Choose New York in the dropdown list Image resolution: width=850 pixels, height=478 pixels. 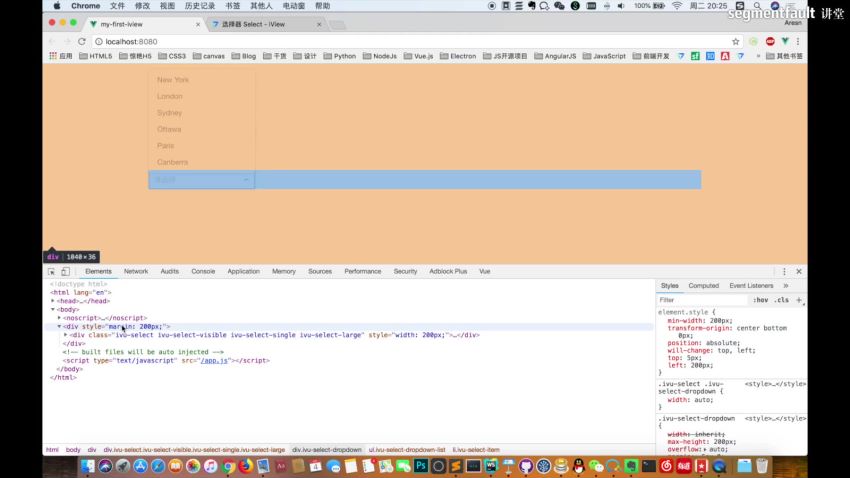[x=202, y=80]
